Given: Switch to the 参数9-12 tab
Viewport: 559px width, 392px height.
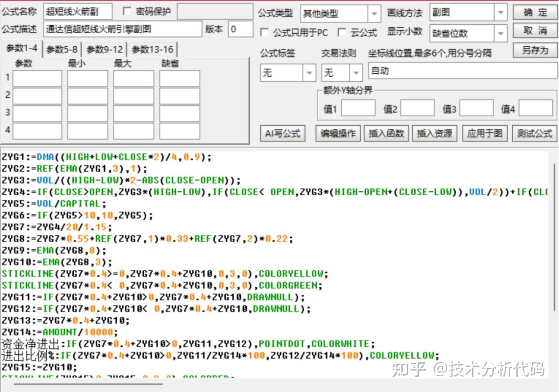Looking at the screenshot, I should click(x=104, y=49).
